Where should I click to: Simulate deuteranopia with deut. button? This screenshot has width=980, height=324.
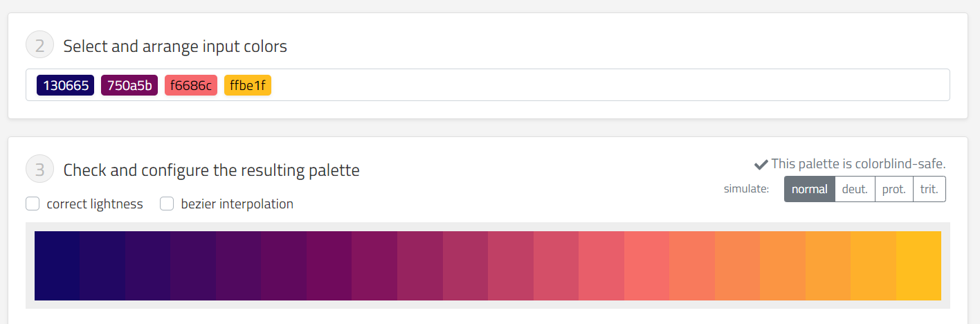click(x=855, y=189)
